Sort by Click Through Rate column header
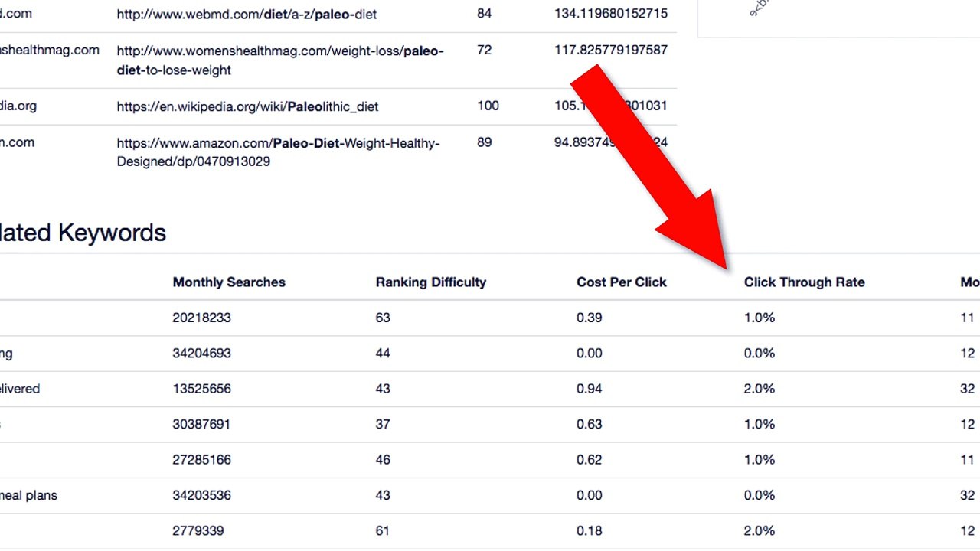980x551 pixels. pyautogui.click(x=805, y=282)
